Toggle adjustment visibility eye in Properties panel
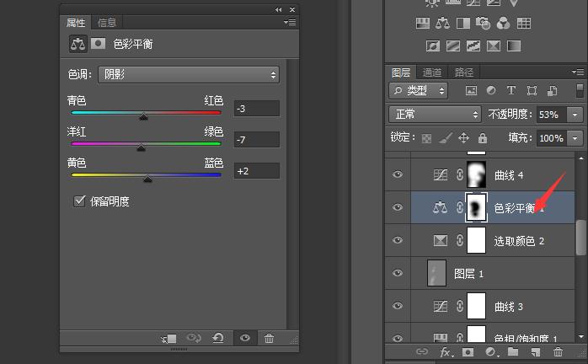 [245, 339]
